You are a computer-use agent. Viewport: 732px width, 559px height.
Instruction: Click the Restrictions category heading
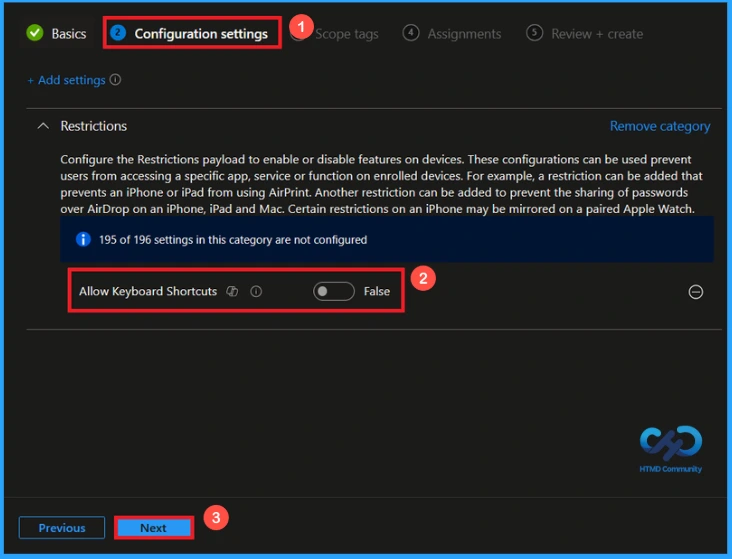(x=93, y=126)
